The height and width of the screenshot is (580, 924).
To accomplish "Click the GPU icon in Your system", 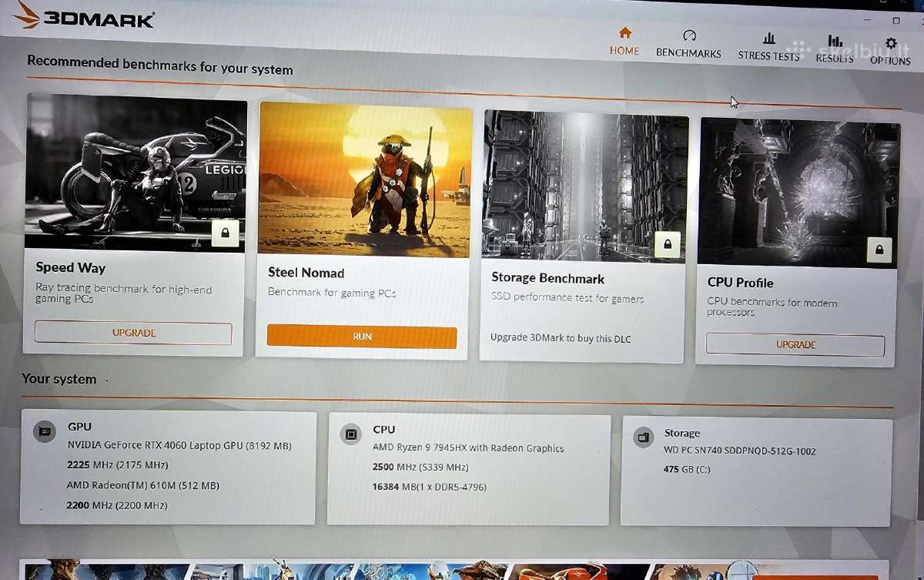I will pos(45,431).
